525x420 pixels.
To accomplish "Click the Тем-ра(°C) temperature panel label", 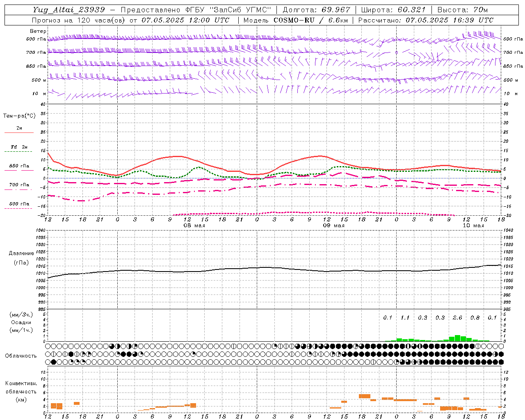I will tap(19, 116).
